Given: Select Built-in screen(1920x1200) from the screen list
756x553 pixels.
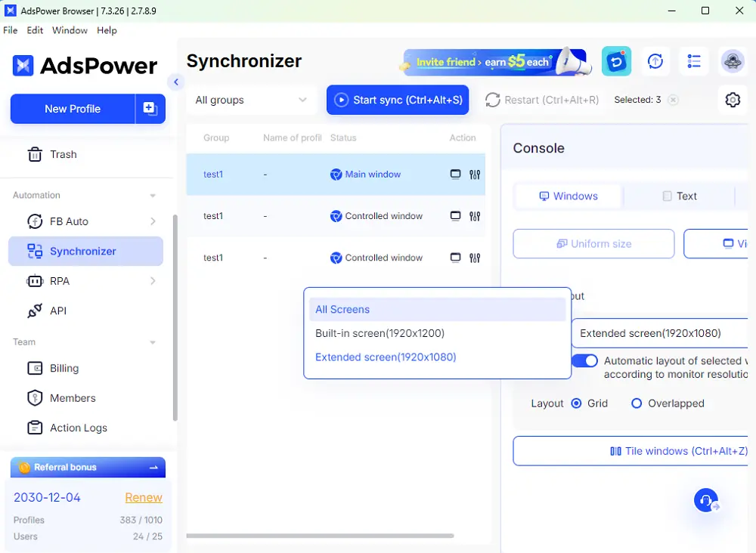Looking at the screenshot, I should [379, 333].
